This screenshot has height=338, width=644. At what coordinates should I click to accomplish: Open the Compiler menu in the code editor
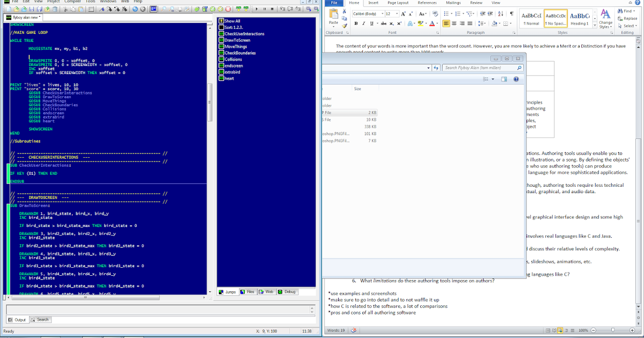click(72, 2)
